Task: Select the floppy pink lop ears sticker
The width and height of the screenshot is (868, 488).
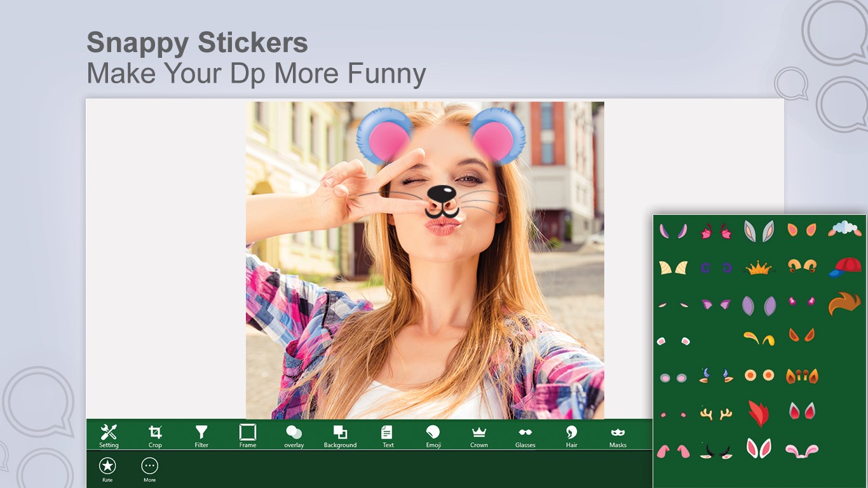Action: coord(802,451)
